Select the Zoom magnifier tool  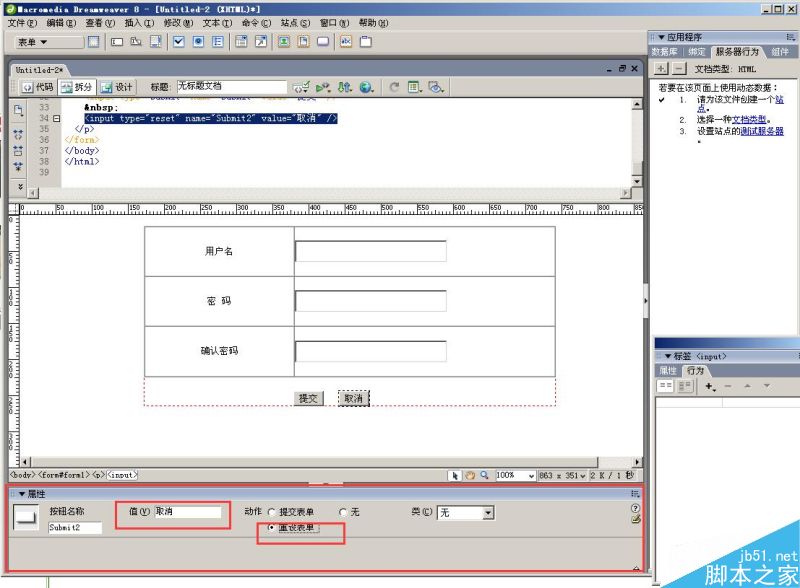485,476
